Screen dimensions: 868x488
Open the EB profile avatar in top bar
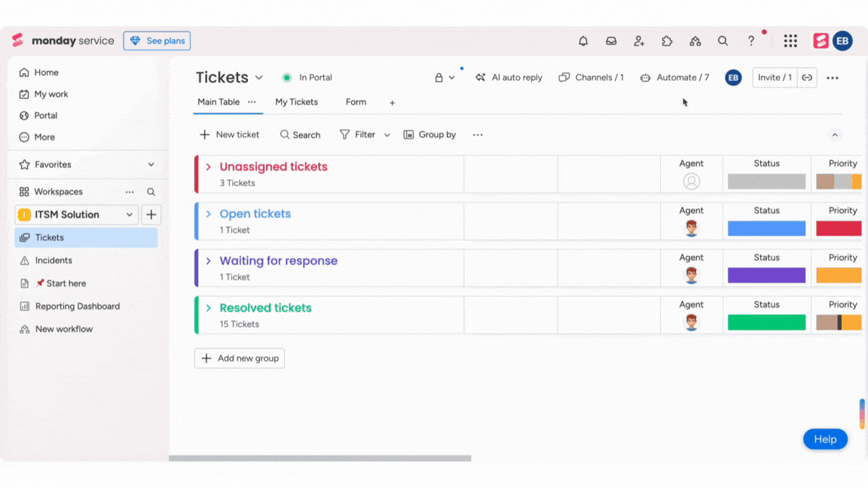[842, 41]
